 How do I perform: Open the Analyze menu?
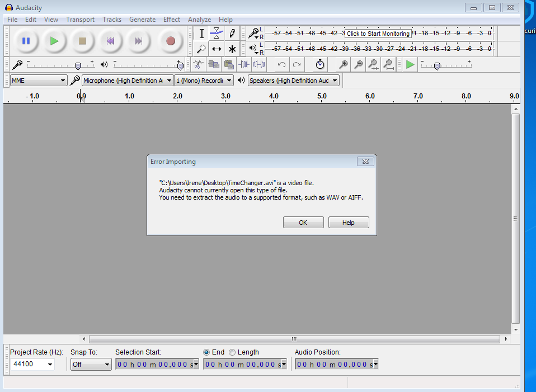[x=199, y=20]
